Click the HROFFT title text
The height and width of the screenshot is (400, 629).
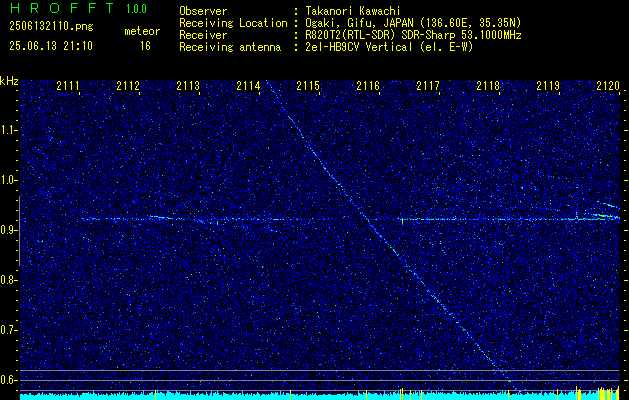pyautogui.click(x=61, y=8)
